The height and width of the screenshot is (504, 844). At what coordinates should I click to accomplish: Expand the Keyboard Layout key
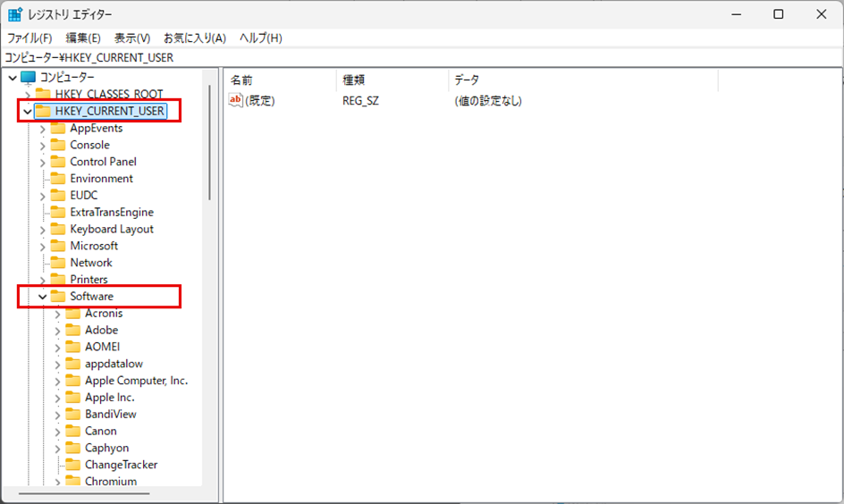pyautogui.click(x=43, y=231)
